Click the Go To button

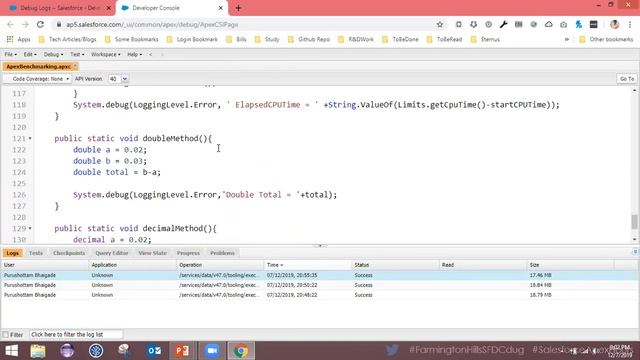(627, 79)
